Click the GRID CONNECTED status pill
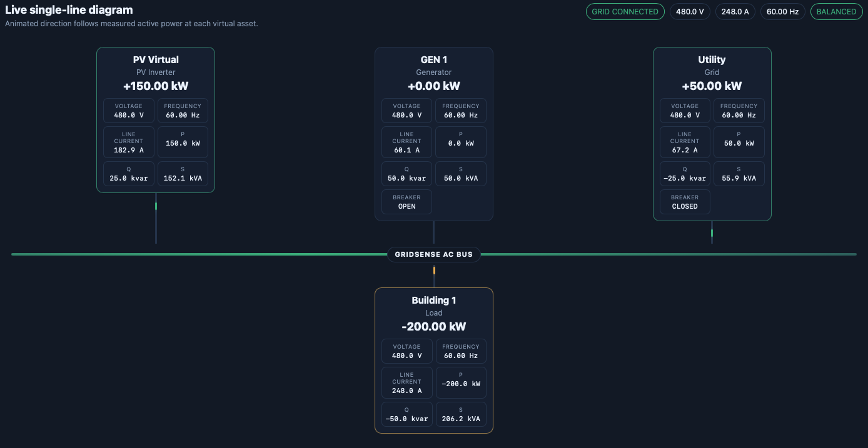This screenshot has width=868, height=448. 625,12
